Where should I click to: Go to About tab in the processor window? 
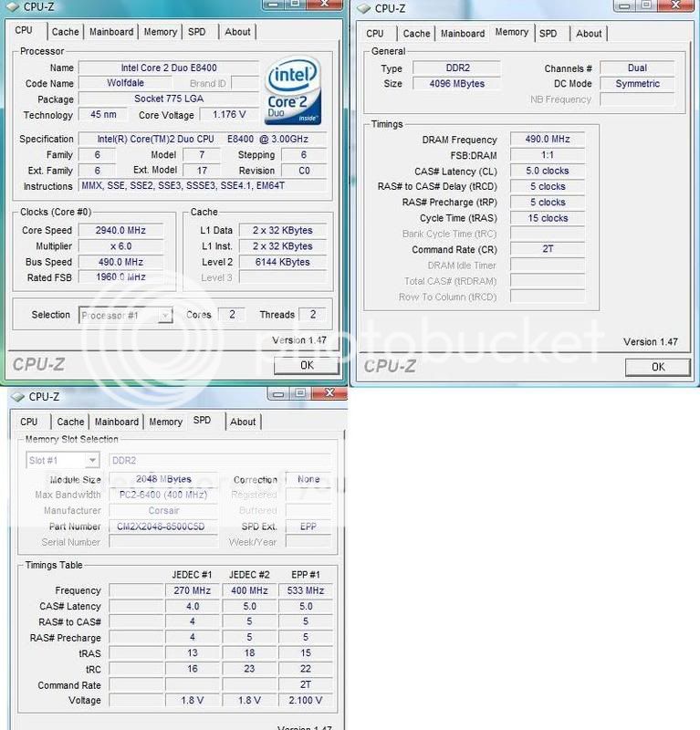point(237,32)
